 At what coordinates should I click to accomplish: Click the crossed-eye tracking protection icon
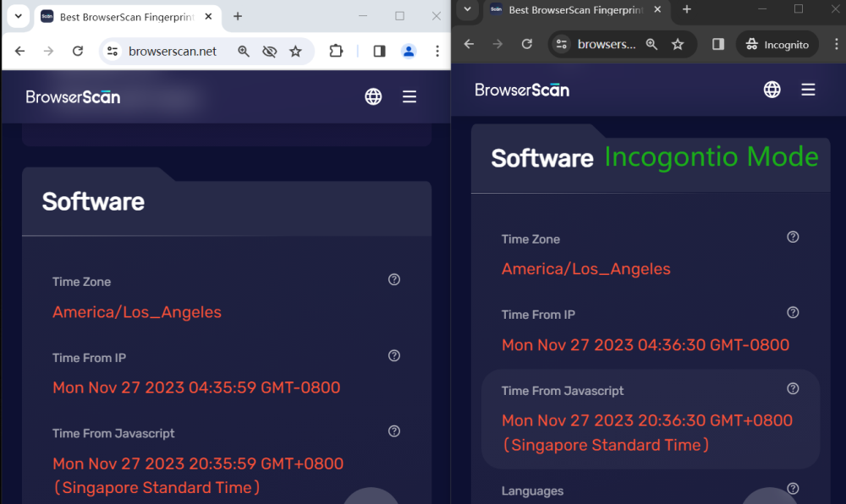(x=269, y=52)
